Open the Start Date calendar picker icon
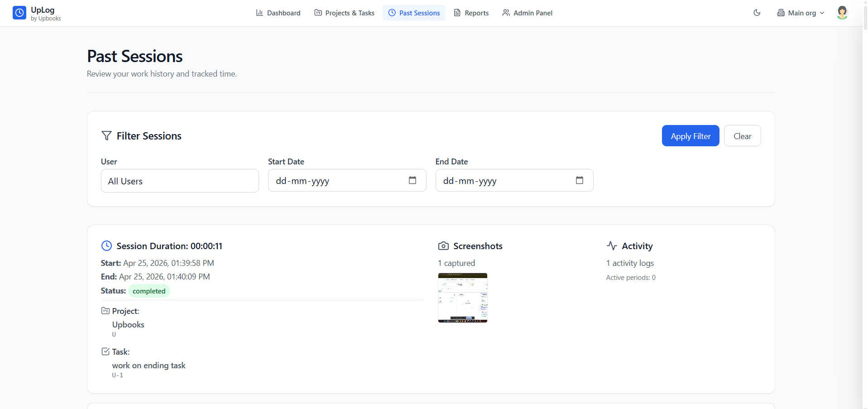The height and width of the screenshot is (409, 868). tap(412, 180)
